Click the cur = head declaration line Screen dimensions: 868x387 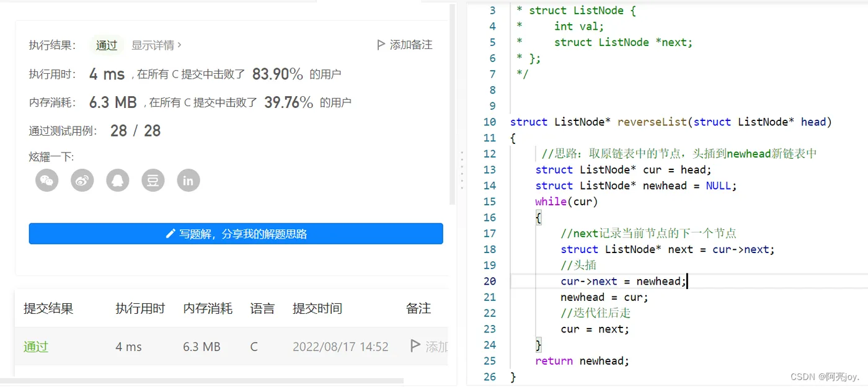click(x=624, y=169)
